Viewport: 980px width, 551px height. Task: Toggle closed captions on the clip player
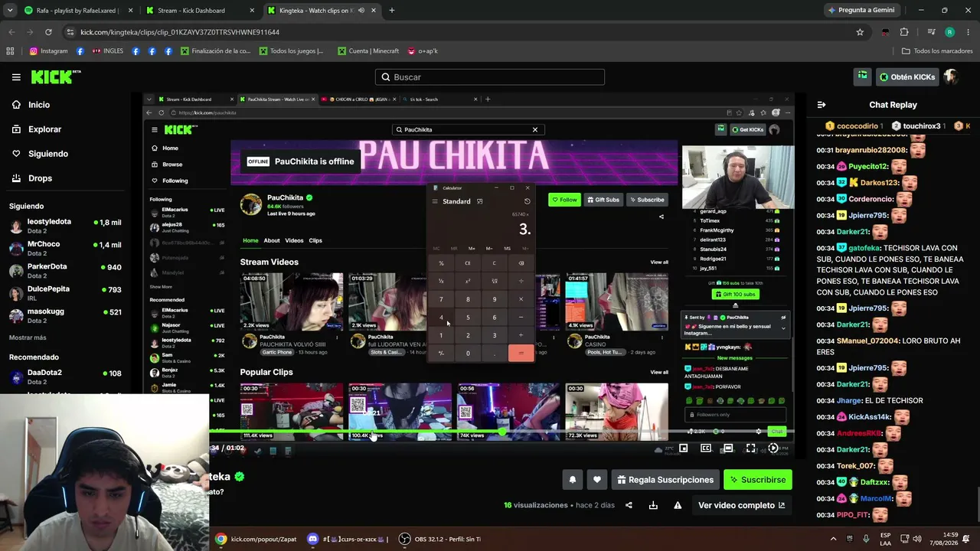(706, 448)
